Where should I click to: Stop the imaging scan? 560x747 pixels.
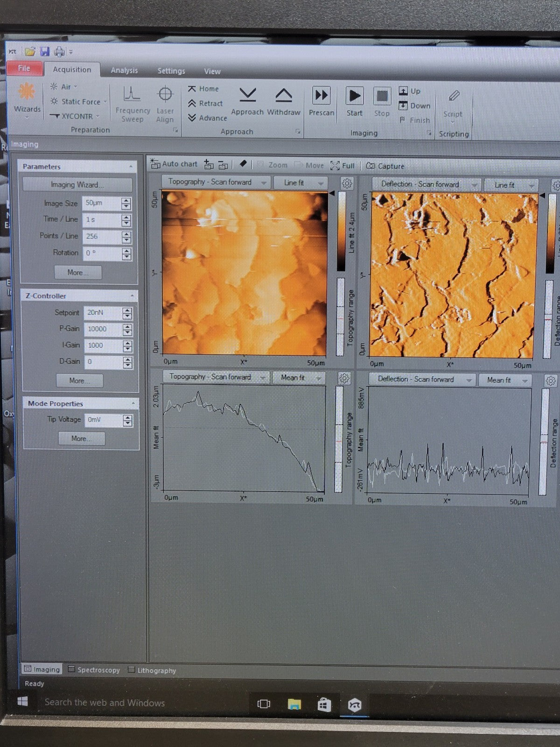coord(382,97)
